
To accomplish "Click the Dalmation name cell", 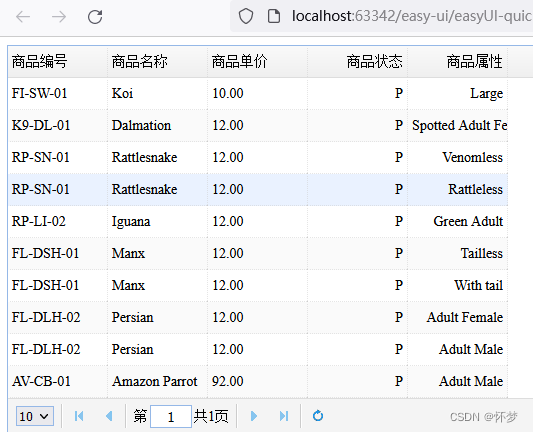I will pos(157,125).
